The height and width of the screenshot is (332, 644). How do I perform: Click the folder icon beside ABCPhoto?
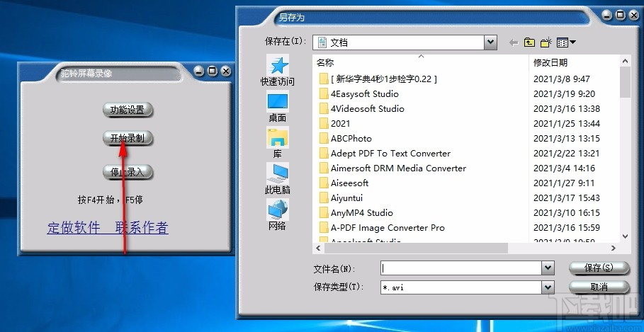pos(324,138)
